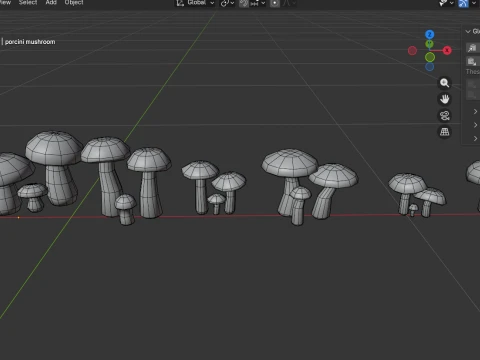Image resolution: width=480 pixels, height=360 pixels.
Task: Open the Global transform orientation dropdown
Action: tap(196, 3)
